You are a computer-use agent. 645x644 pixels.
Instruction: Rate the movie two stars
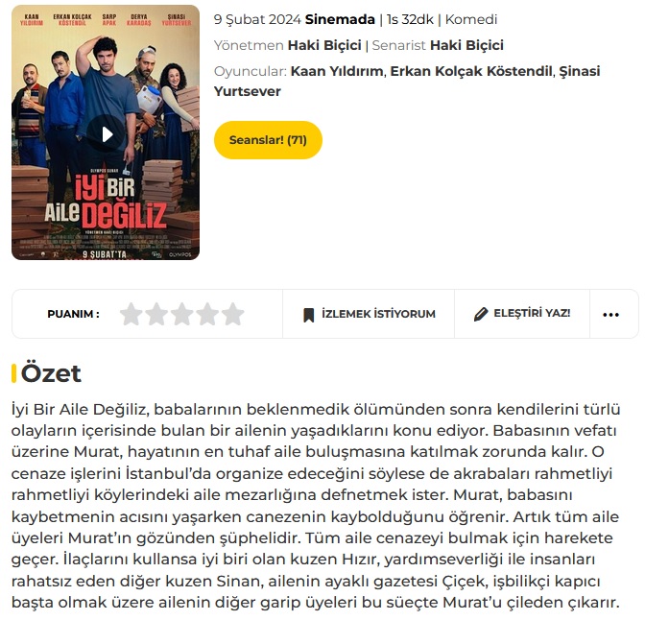(x=156, y=314)
